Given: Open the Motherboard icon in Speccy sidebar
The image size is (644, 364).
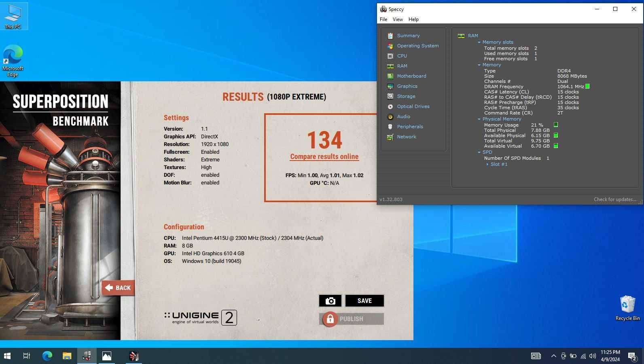Looking at the screenshot, I should [x=390, y=76].
